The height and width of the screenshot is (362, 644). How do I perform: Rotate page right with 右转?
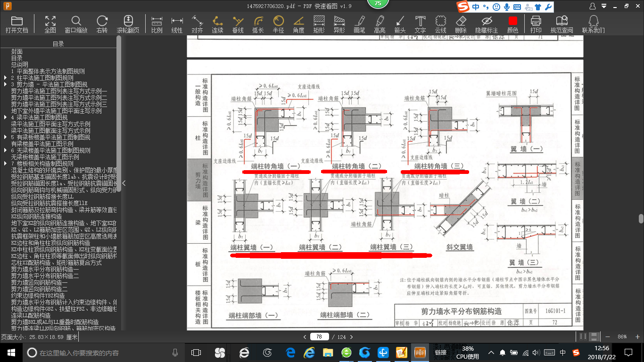coord(102,24)
